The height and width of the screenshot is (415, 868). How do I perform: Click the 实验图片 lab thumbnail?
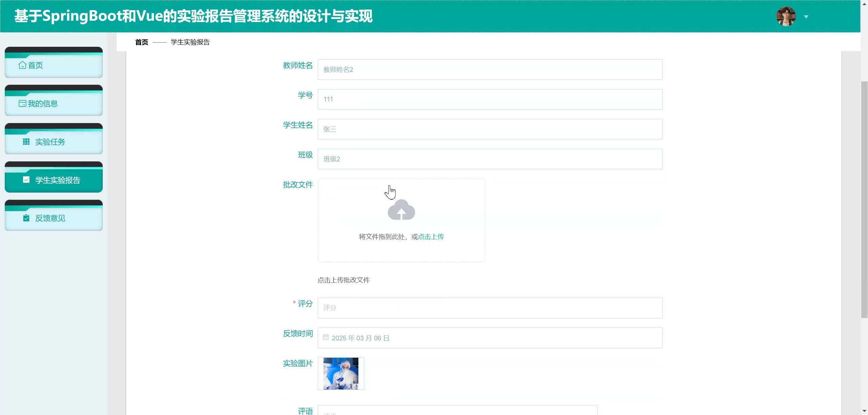(x=340, y=373)
